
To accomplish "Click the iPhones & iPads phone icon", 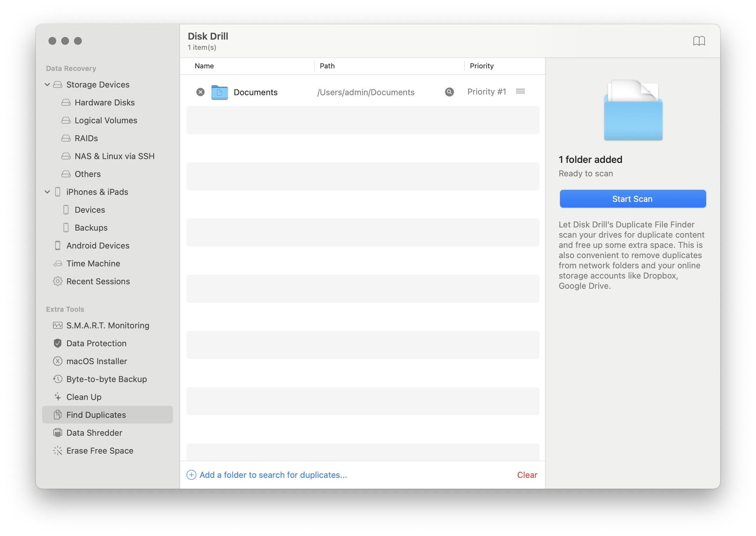I will tap(58, 192).
